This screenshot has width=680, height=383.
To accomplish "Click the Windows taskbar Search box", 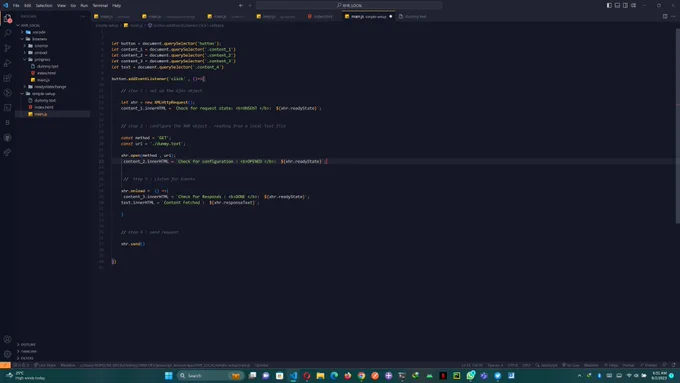I will [x=210, y=376].
